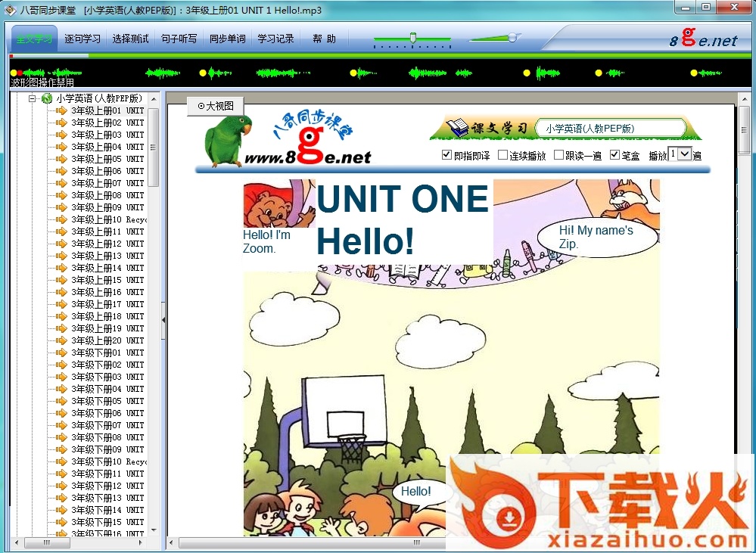This screenshot has height=553, width=756.
Task: Select 3年级下册11 UNIT lesson
Action: click(107, 474)
